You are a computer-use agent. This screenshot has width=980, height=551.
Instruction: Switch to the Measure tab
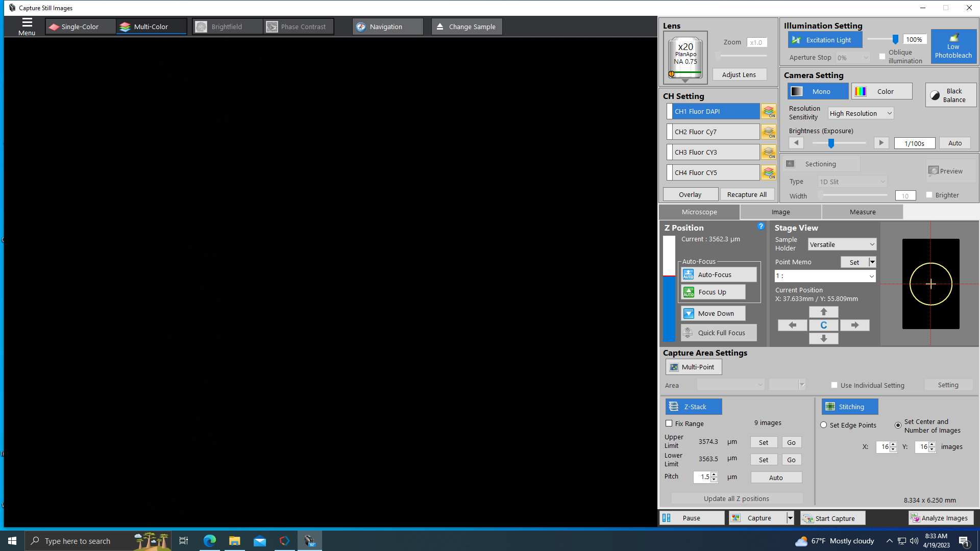tap(862, 212)
